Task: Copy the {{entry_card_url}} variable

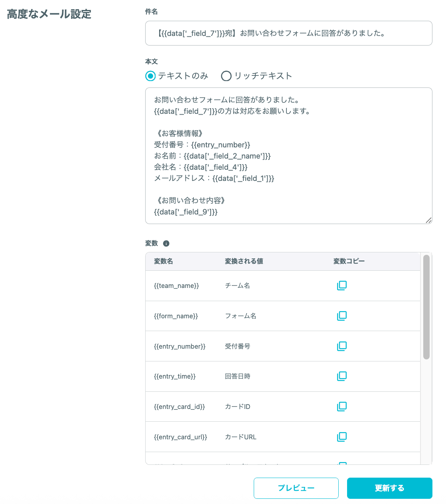Action: point(342,437)
